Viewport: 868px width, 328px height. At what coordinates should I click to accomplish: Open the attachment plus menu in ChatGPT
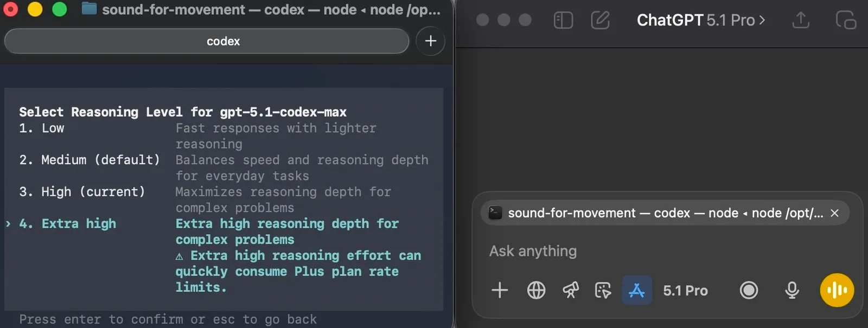[x=500, y=290]
